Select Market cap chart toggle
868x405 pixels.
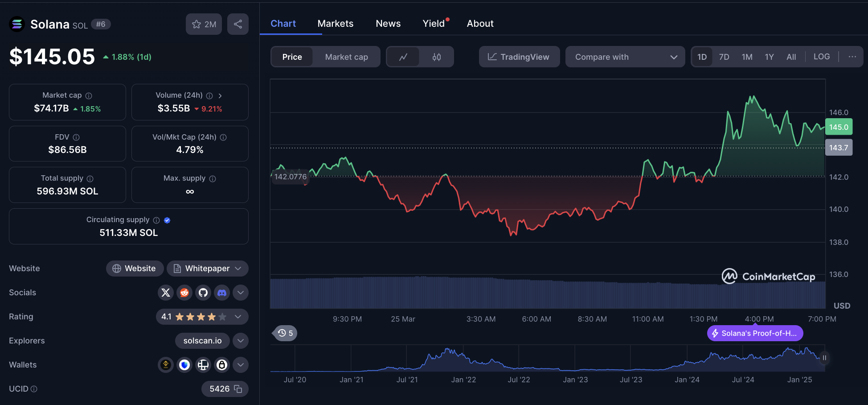347,57
